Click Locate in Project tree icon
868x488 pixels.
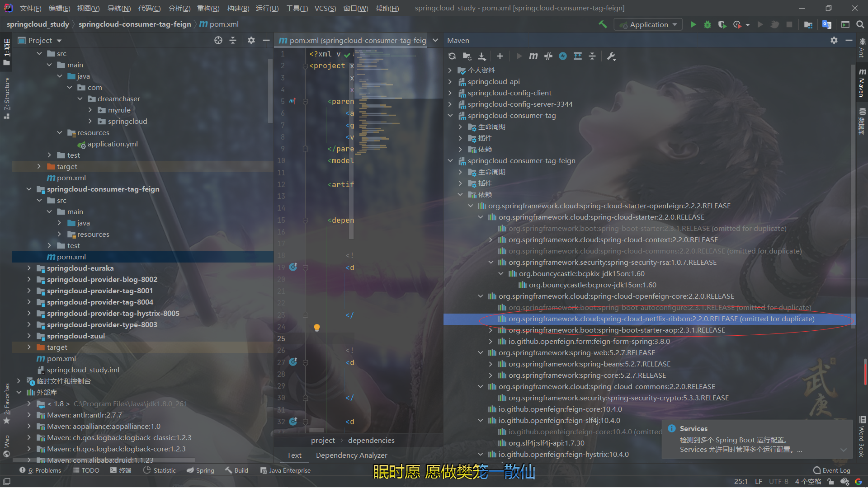tap(218, 40)
